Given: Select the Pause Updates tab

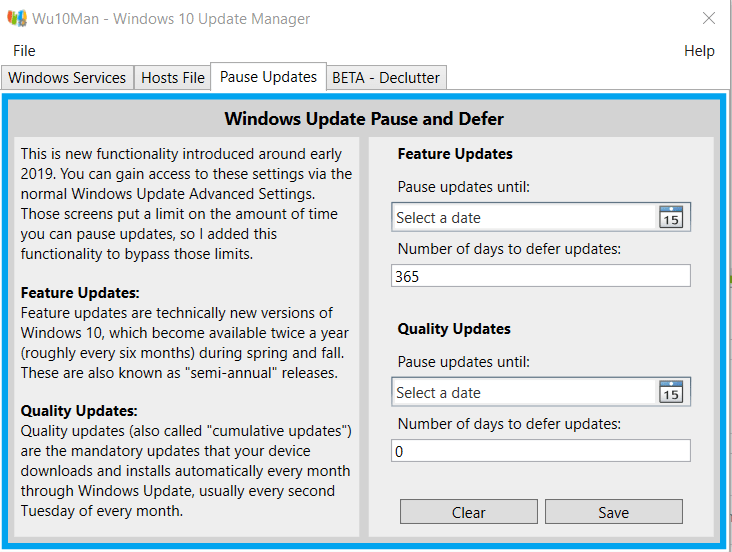Looking at the screenshot, I should point(268,77).
